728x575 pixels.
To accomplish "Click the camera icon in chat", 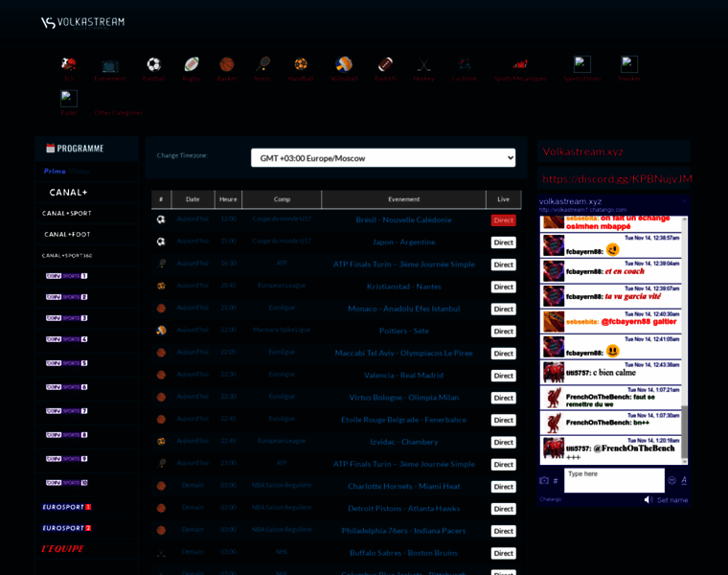I will coord(544,480).
